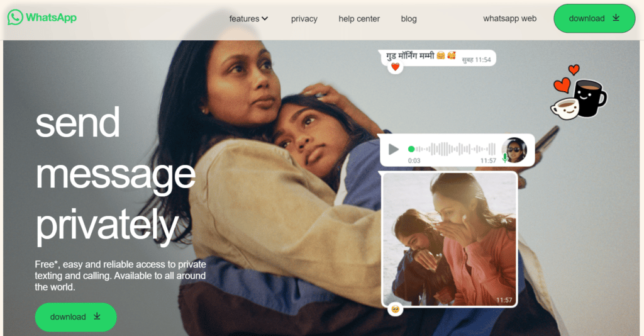Click the download arrow icon in header button
Image resolution: width=644 pixels, height=336 pixels.
point(616,18)
